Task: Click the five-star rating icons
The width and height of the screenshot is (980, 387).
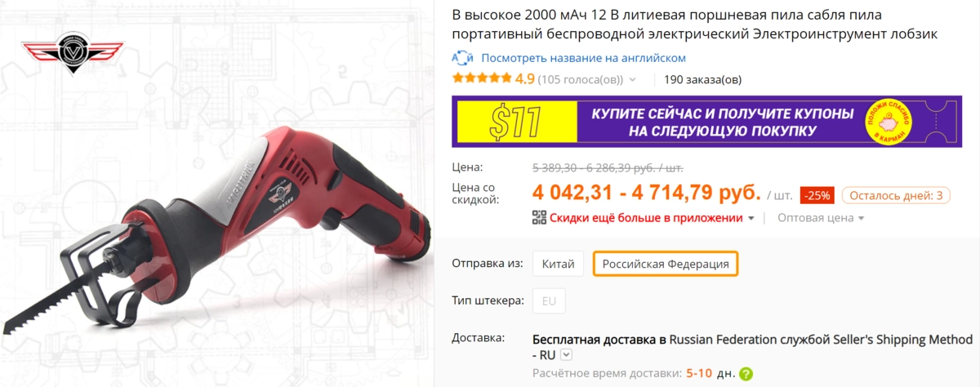Action: [x=482, y=79]
